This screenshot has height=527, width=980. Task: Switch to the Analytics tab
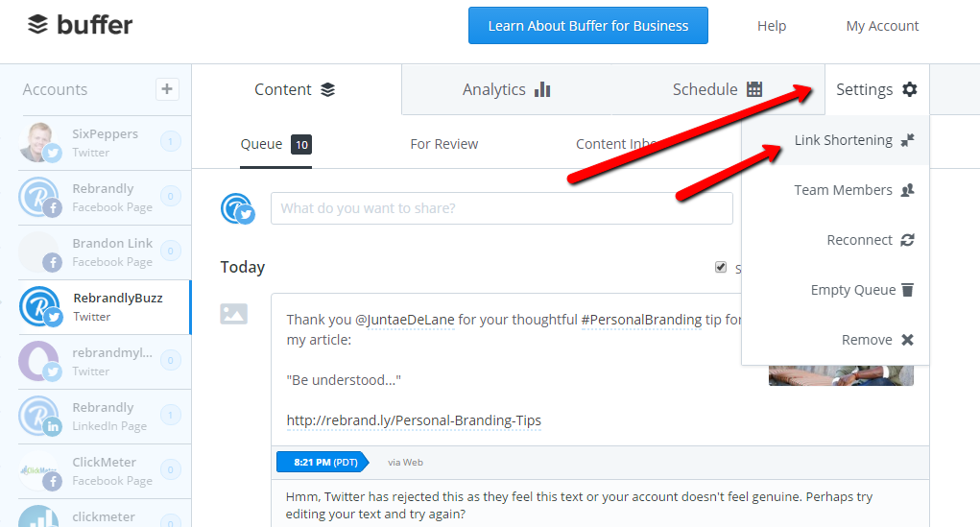[506, 89]
